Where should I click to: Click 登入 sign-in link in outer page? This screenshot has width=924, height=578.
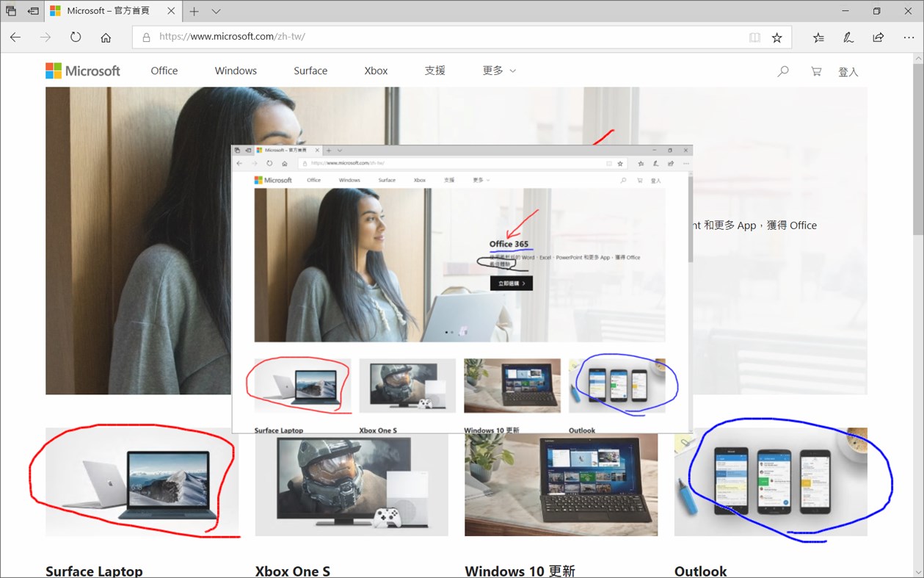tap(848, 72)
